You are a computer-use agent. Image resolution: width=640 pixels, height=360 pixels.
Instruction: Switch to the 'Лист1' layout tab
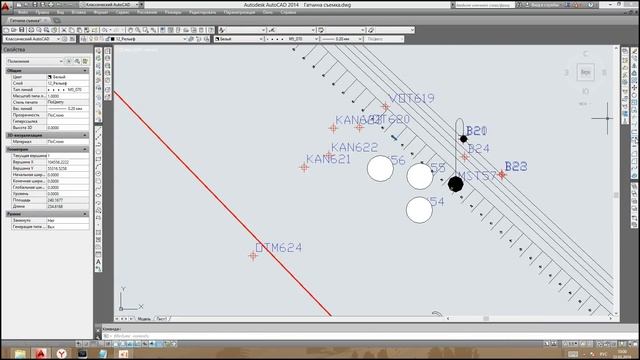click(x=162, y=319)
